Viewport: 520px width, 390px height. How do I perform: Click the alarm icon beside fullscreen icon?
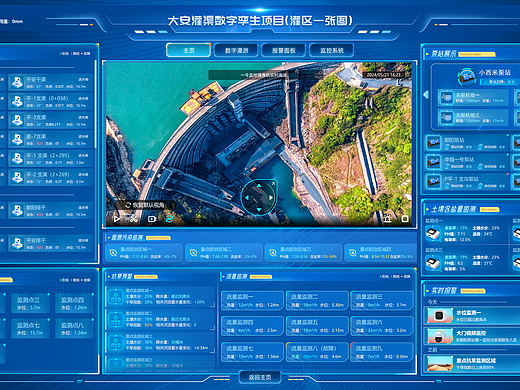(x=387, y=219)
